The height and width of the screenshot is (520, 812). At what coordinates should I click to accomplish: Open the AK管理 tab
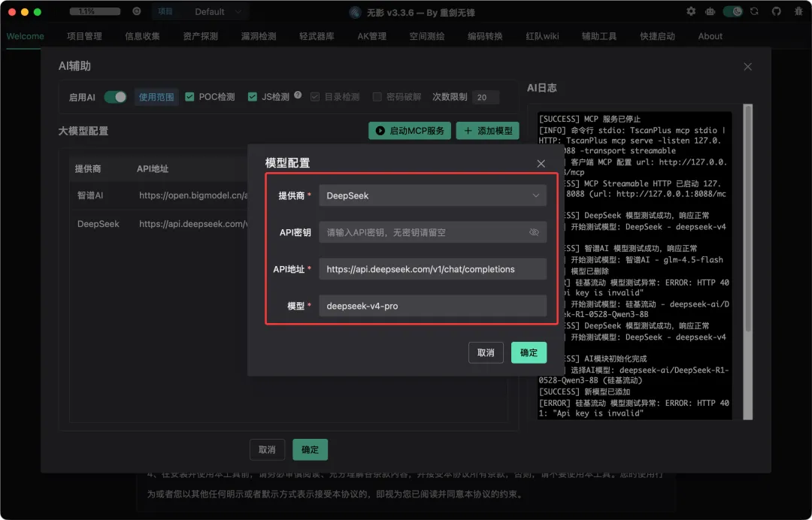click(372, 36)
